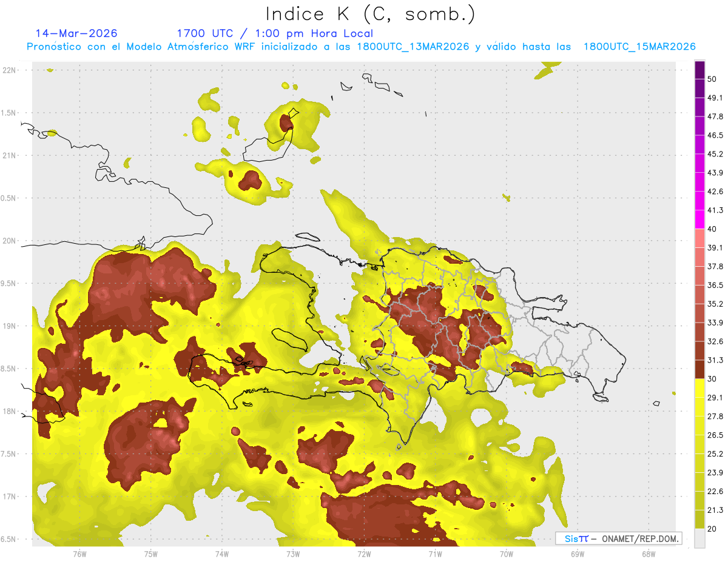Click the forecast date "14-Mar-2026"
The width and height of the screenshot is (728, 562).
coord(76,33)
